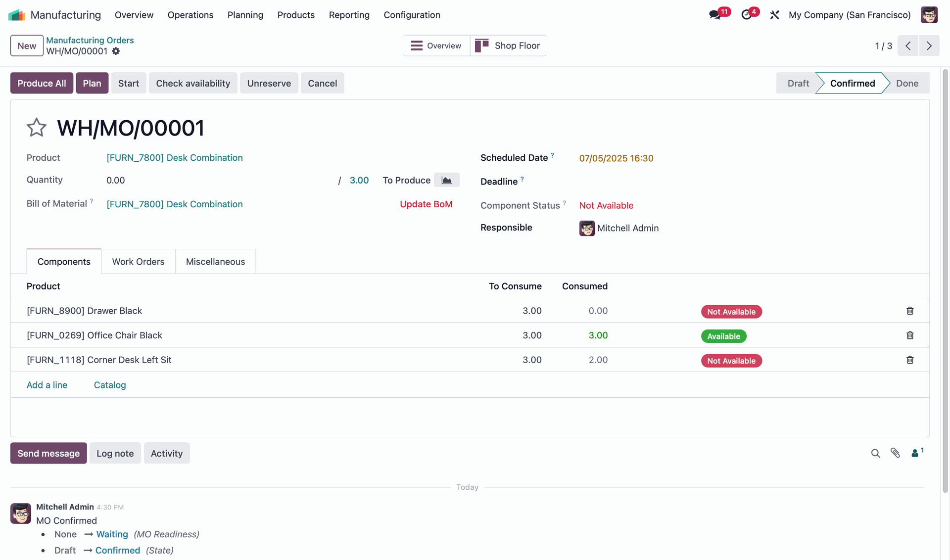Click the debug tools wrench icon
Screen dimensions: 950x560
[774, 15]
